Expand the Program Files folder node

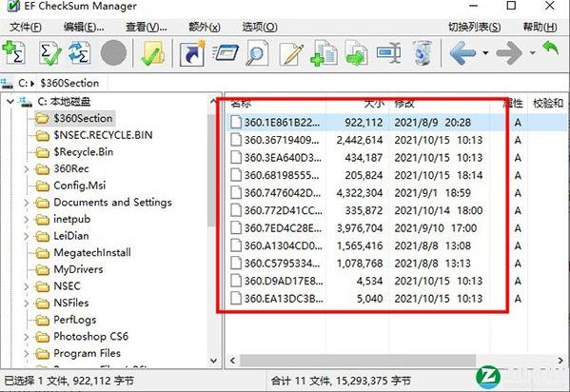coord(27,353)
